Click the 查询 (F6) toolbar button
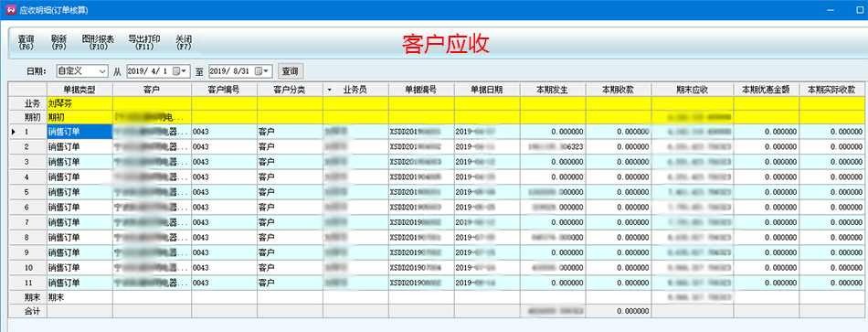 pyautogui.click(x=26, y=43)
